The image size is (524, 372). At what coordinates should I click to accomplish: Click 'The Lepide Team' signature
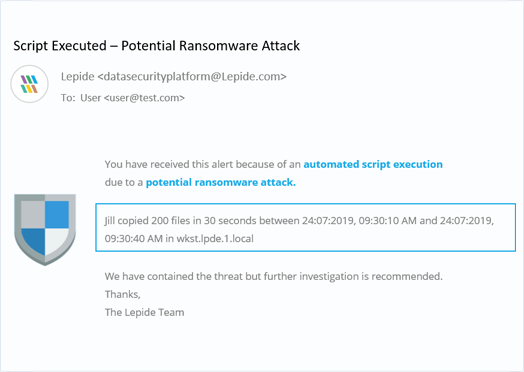click(x=144, y=313)
